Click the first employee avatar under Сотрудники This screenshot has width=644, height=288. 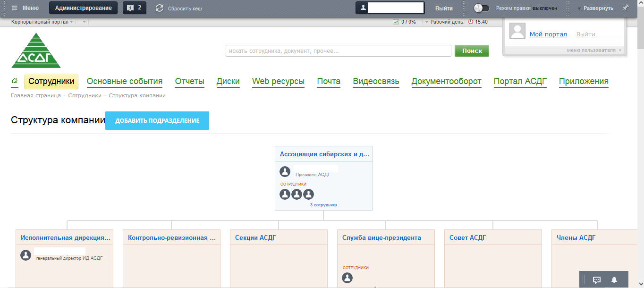tap(285, 194)
